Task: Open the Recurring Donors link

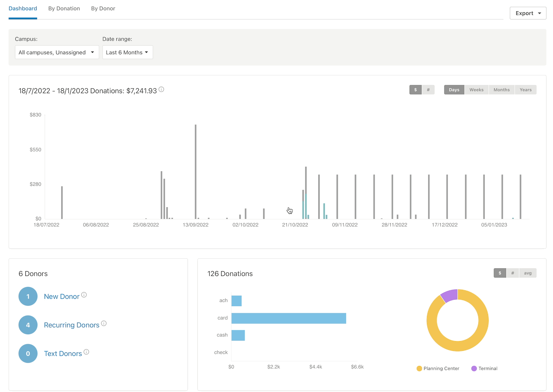Action: point(71,325)
